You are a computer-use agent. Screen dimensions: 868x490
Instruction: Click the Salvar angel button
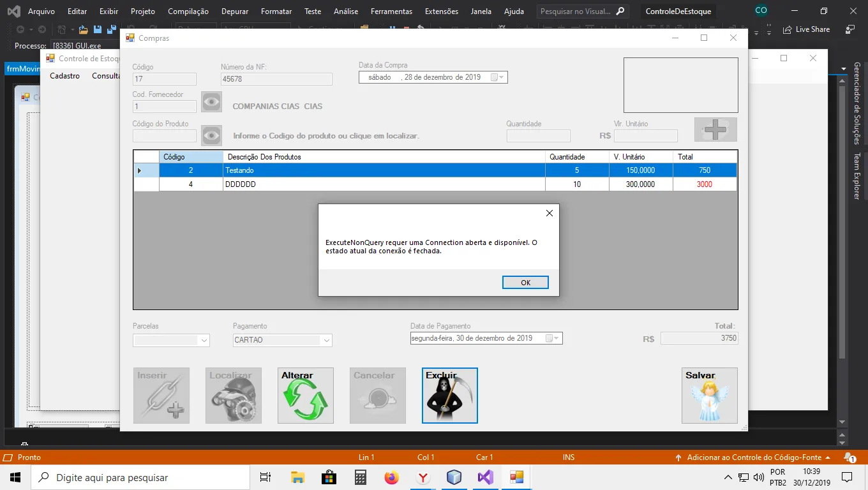[710, 396]
